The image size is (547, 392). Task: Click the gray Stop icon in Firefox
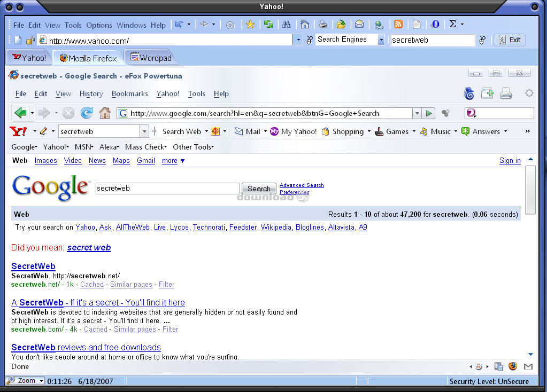pyautogui.click(x=68, y=113)
